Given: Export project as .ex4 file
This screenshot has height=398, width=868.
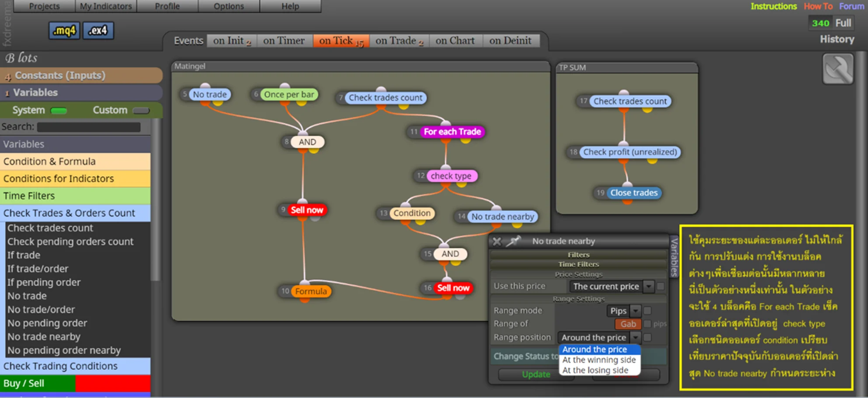Looking at the screenshot, I should [x=98, y=31].
